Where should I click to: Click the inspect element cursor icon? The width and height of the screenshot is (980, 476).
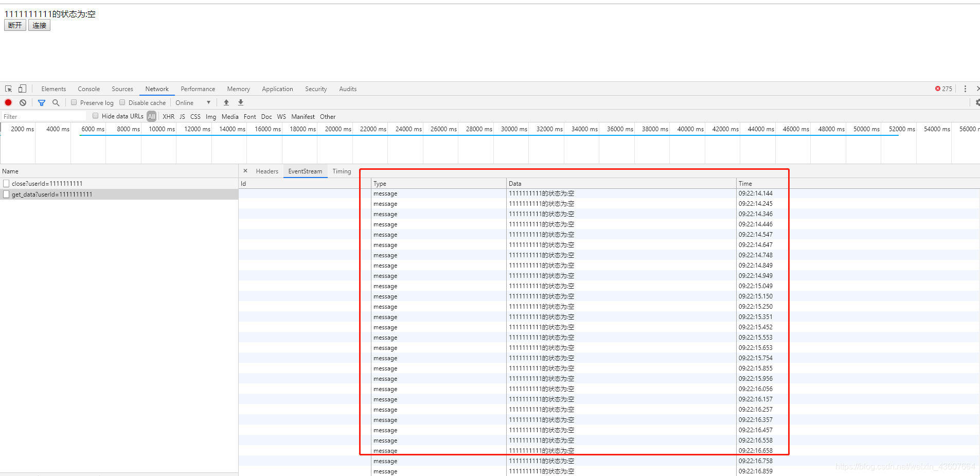point(8,89)
